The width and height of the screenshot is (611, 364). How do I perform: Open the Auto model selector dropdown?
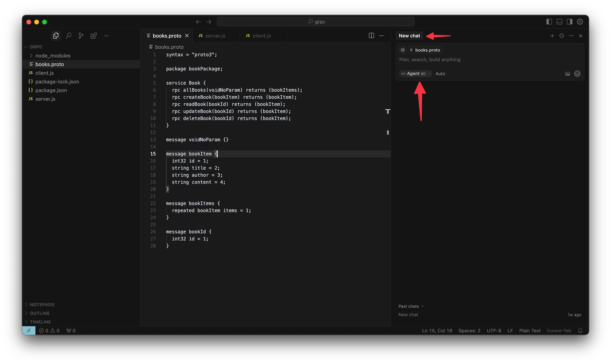[442, 74]
